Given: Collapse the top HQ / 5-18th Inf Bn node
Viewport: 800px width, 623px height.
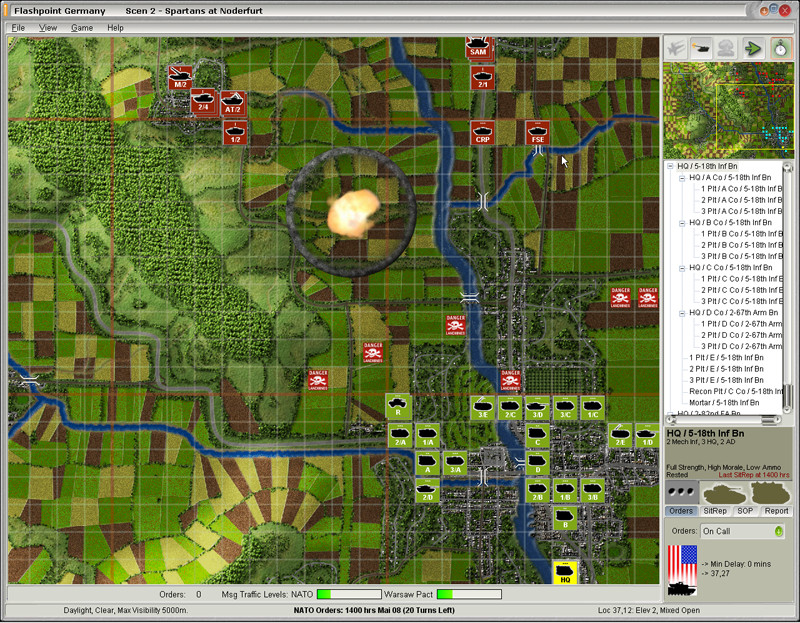Looking at the screenshot, I should pyautogui.click(x=670, y=165).
